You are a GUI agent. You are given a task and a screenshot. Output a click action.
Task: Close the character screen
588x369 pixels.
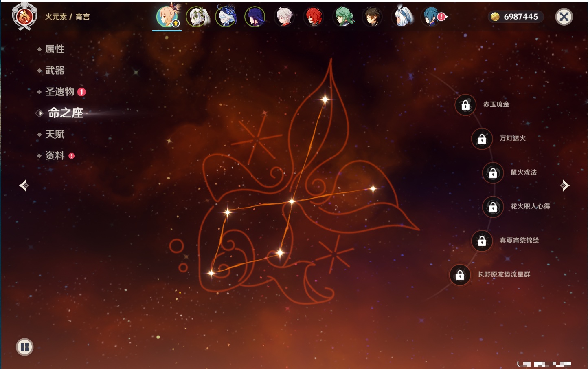564,17
